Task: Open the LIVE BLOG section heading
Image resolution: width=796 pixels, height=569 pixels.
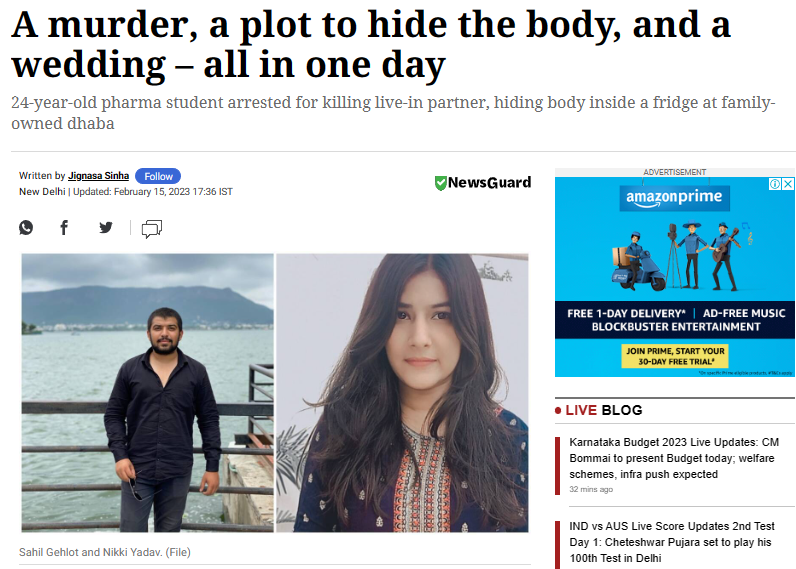Action: 603,410
